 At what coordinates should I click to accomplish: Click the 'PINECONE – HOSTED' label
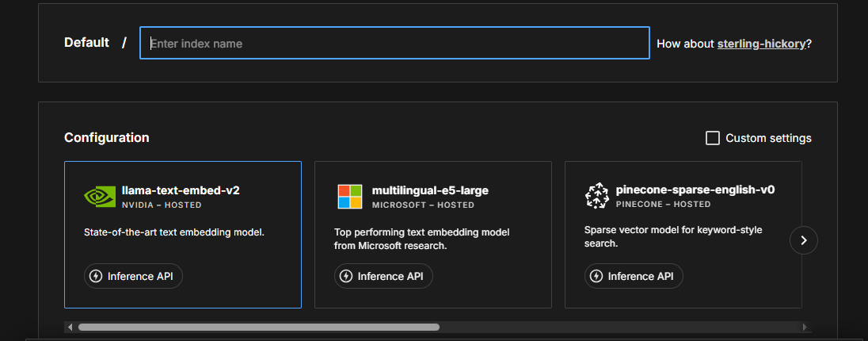663,204
